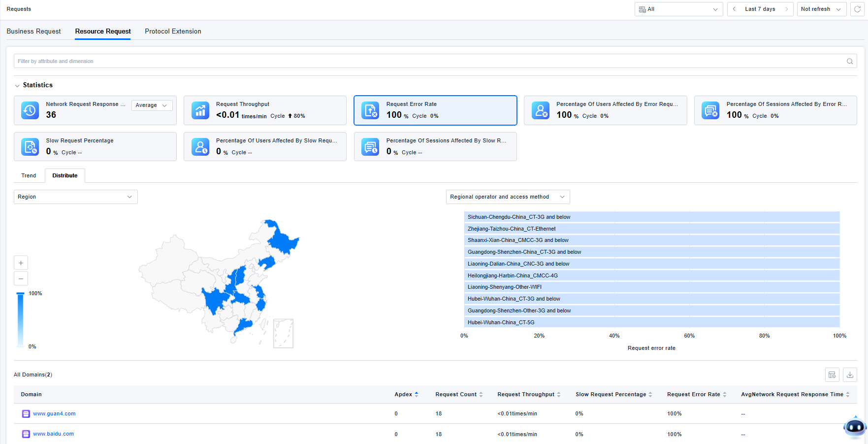Click the map zoom in plus button
This screenshot has width=868, height=444.
coord(21,263)
